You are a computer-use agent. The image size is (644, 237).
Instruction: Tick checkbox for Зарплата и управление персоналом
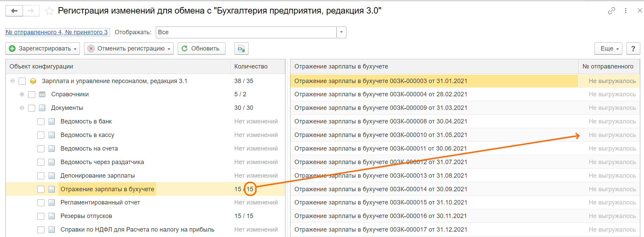[22, 81]
